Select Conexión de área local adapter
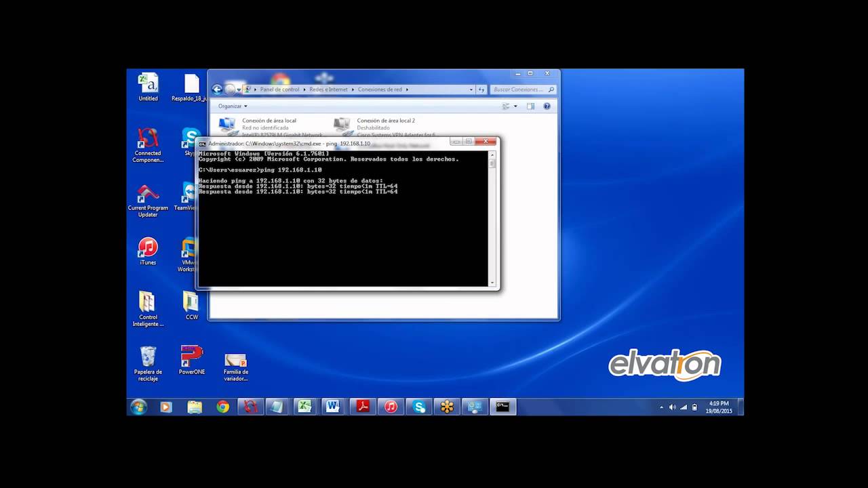This screenshot has height=488, width=868. point(271,127)
